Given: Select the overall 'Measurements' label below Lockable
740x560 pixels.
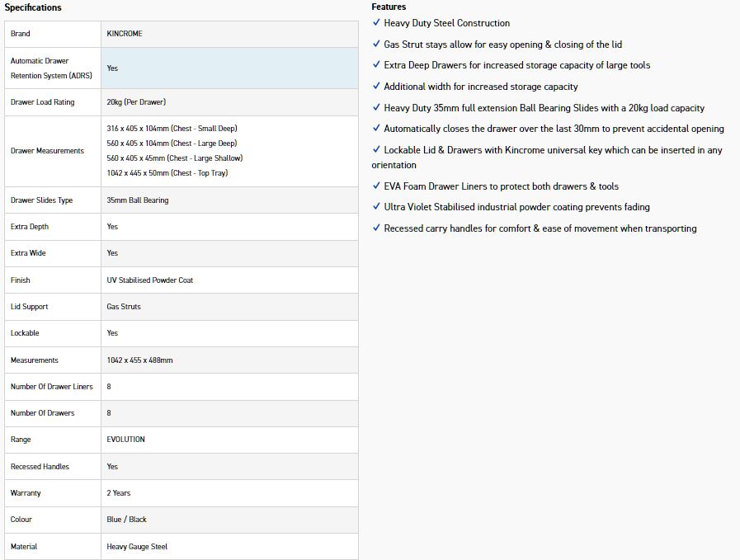Looking at the screenshot, I should [35, 360].
